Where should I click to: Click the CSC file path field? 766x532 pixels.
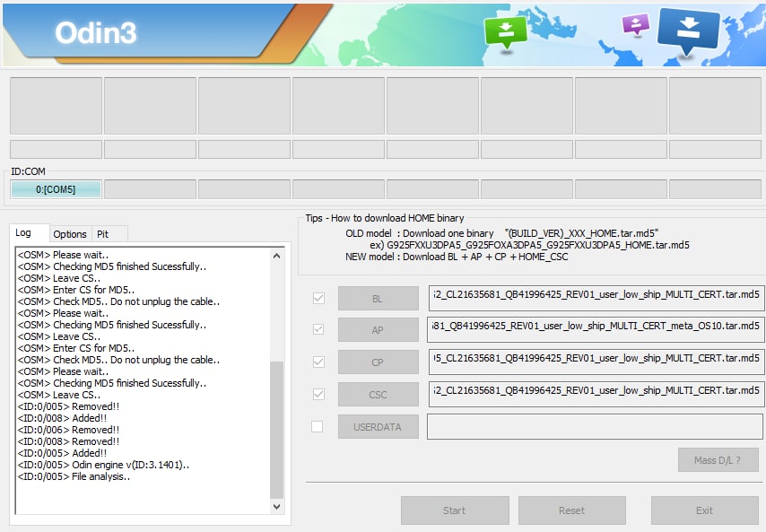(x=596, y=394)
